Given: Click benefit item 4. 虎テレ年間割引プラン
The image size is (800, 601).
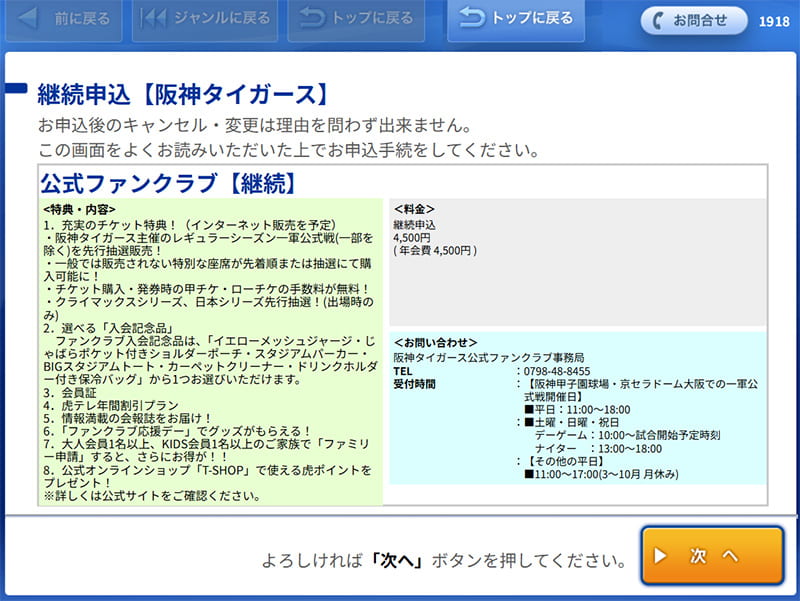Looking at the screenshot, I should click(x=111, y=406).
